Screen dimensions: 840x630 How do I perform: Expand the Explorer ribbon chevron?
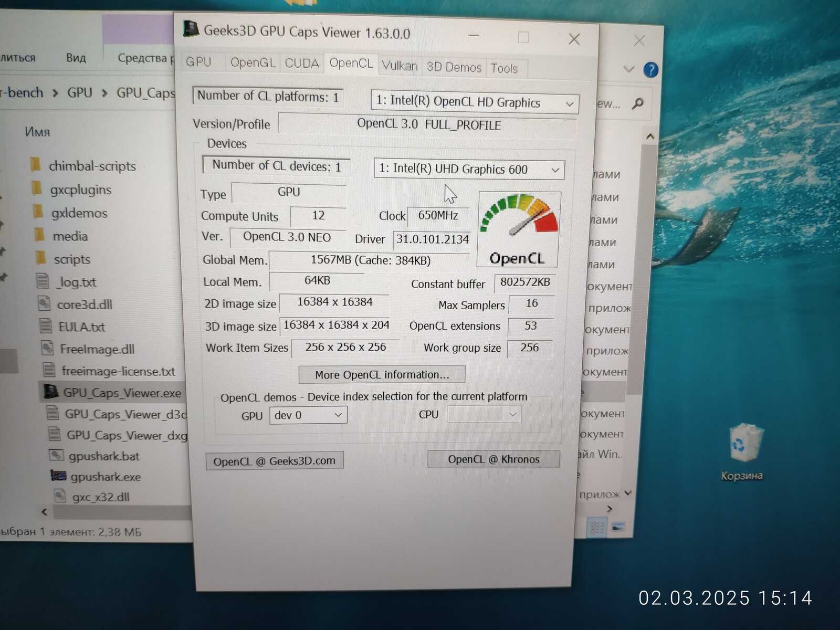pos(628,69)
